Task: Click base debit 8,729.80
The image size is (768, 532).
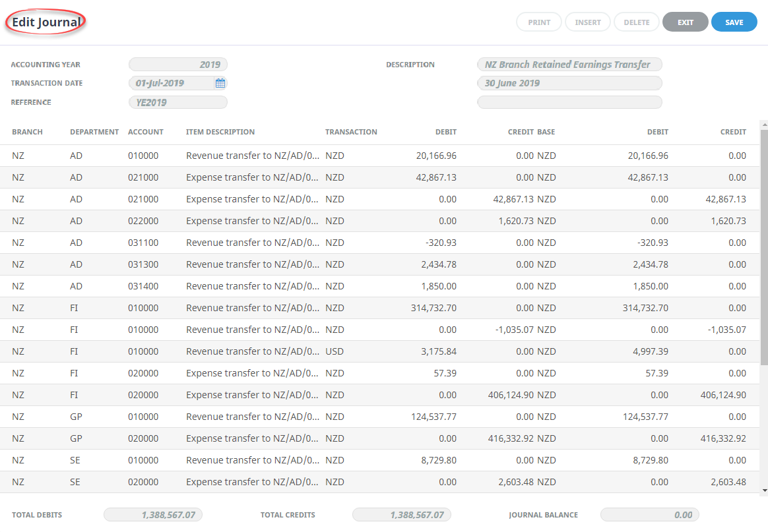Action: coord(651,460)
